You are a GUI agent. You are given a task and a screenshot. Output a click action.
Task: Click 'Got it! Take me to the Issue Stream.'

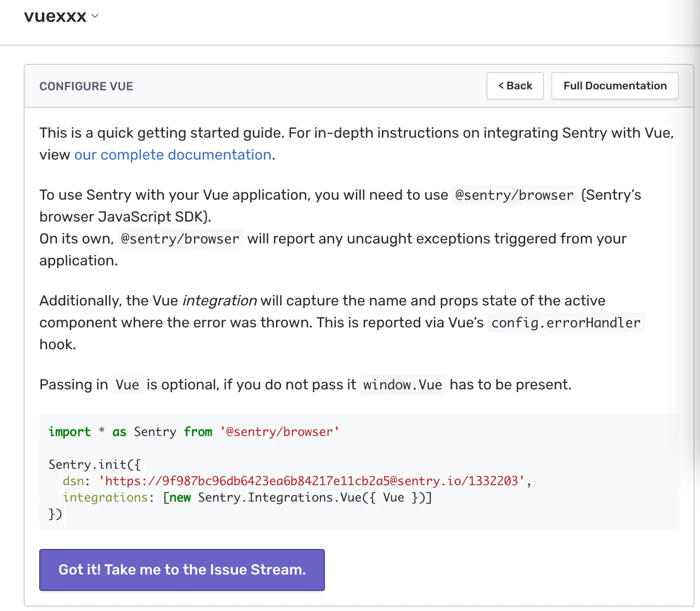tap(182, 570)
